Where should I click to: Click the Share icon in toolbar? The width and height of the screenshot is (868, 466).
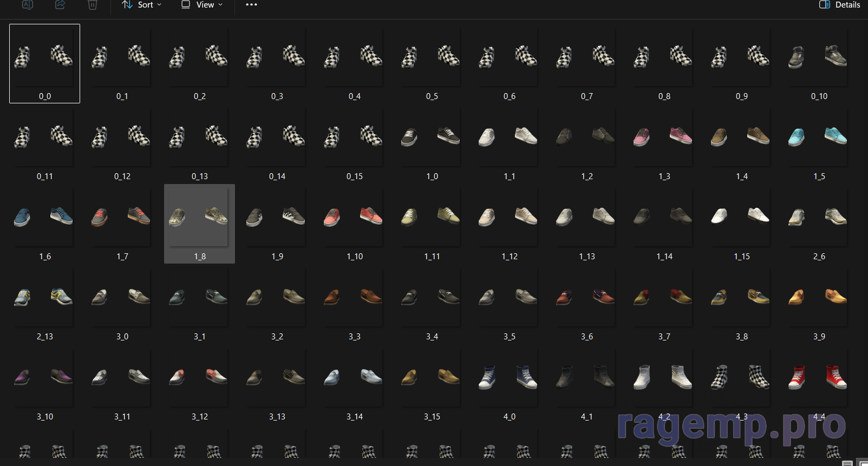point(60,5)
